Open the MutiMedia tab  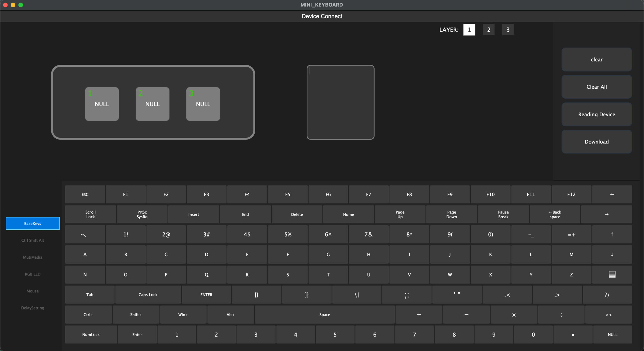tap(33, 257)
